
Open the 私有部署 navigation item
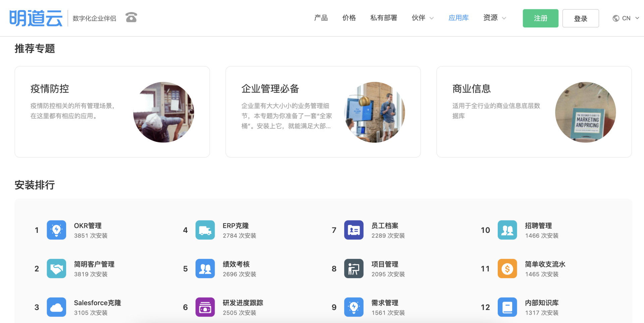383,18
